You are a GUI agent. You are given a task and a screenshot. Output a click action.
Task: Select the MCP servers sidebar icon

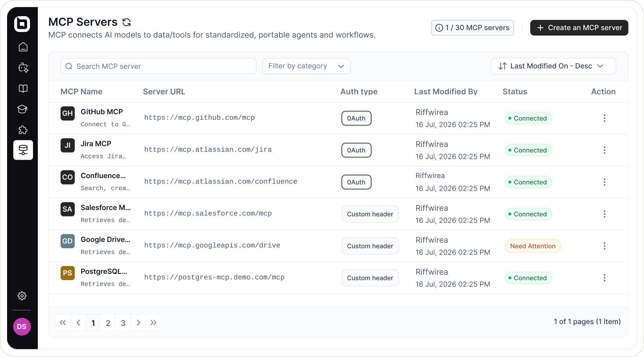23,150
